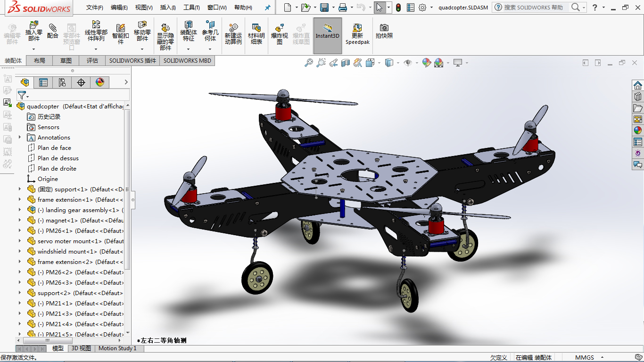Open the 参考几何体 dropdown arrow
Screen dimensions: 644x362
[210, 49]
